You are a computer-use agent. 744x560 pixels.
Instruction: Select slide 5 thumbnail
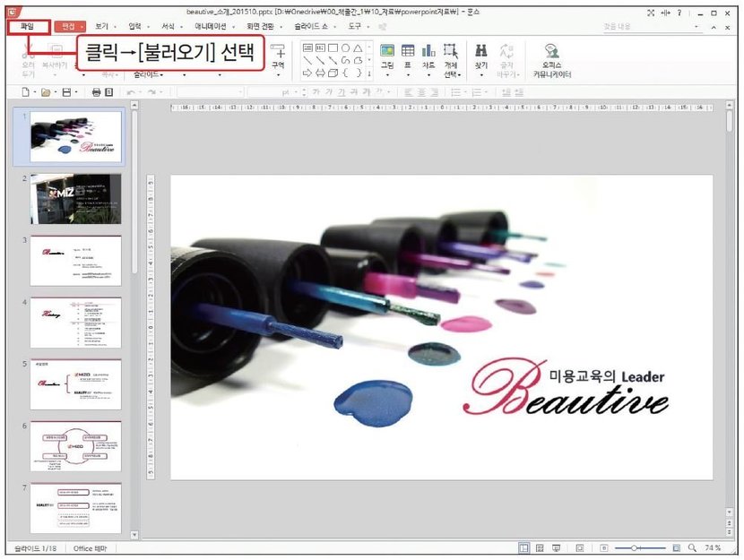click(x=76, y=384)
